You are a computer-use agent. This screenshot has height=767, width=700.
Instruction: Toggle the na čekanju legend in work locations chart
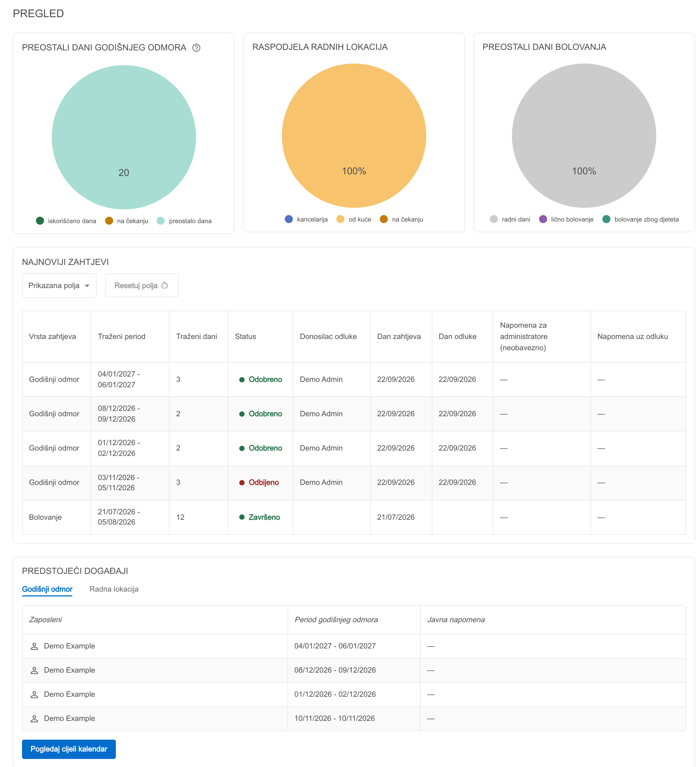click(401, 219)
